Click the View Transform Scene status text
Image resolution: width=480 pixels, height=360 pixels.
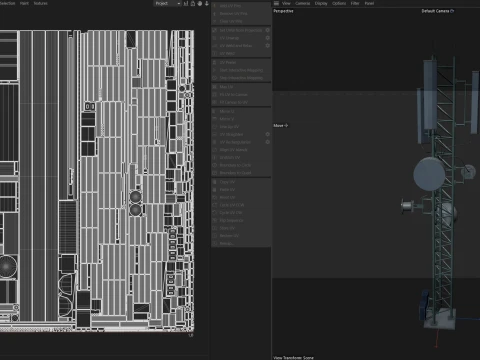(x=293, y=358)
